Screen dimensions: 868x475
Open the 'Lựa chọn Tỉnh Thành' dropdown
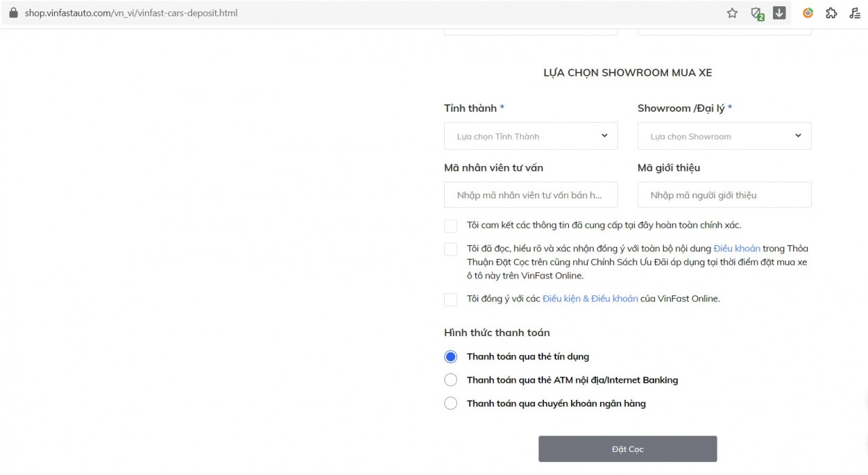point(530,136)
